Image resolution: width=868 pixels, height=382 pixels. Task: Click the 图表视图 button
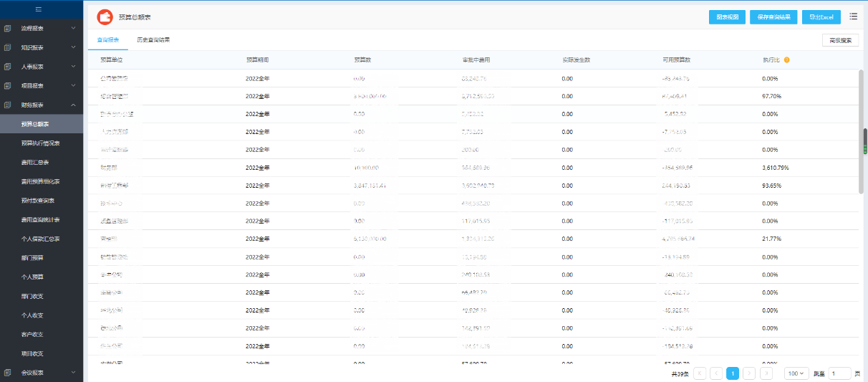(x=727, y=16)
